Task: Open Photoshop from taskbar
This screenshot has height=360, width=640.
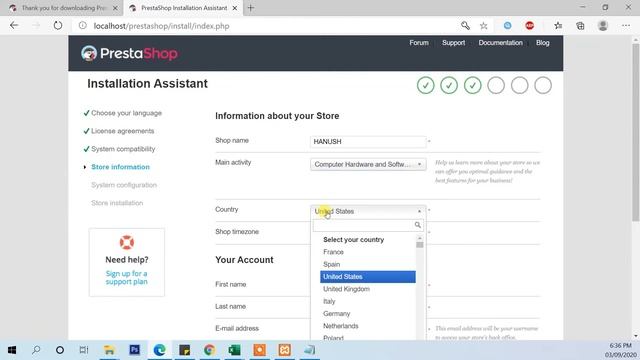Action: 134,350
